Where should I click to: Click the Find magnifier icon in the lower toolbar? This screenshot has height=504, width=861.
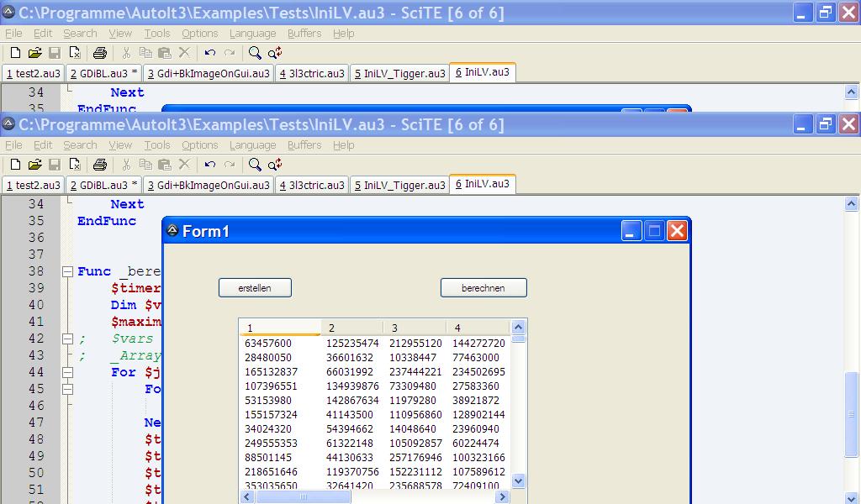click(x=255, y=165)
